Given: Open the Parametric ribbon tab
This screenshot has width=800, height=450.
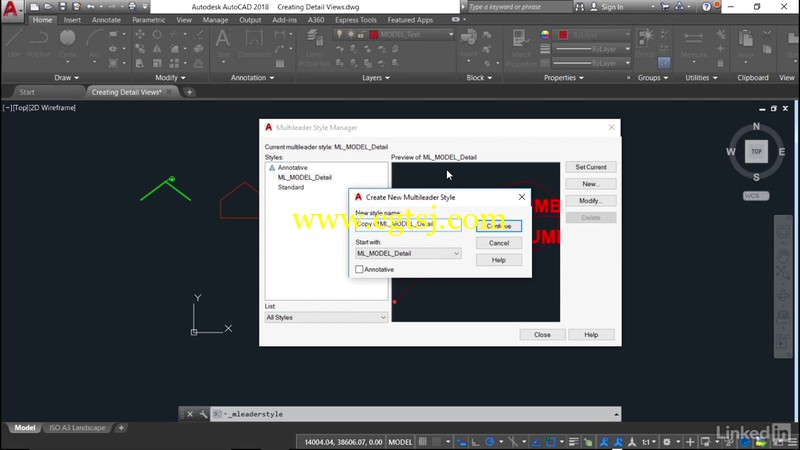Looking at the screenshot, I should coord(148,20).
